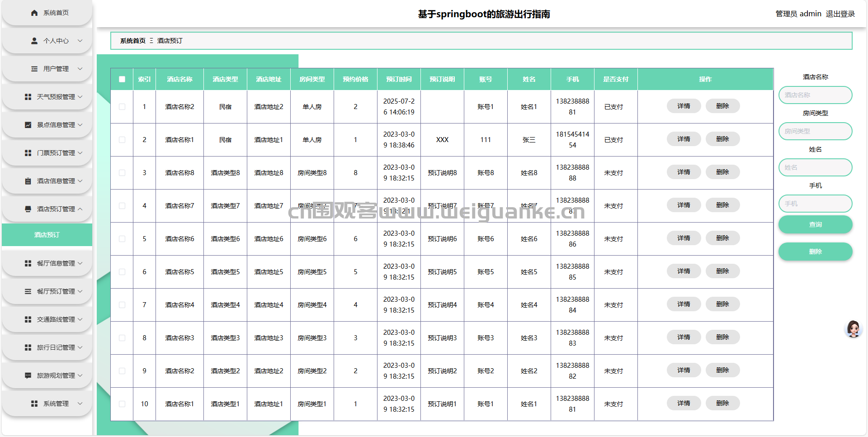Screen dimensions: 868x437
Task: Focus the 手机 search field
Action: point(815,204)
